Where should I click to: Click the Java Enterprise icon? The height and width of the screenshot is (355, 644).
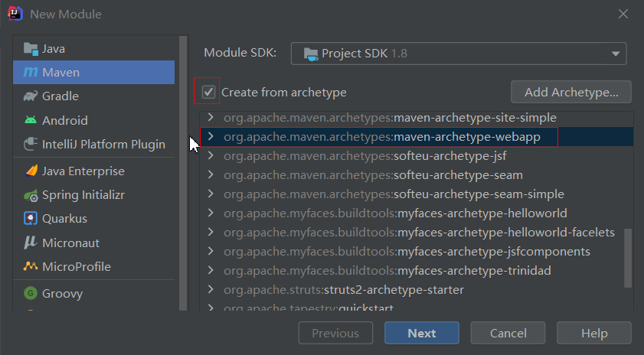31,171
